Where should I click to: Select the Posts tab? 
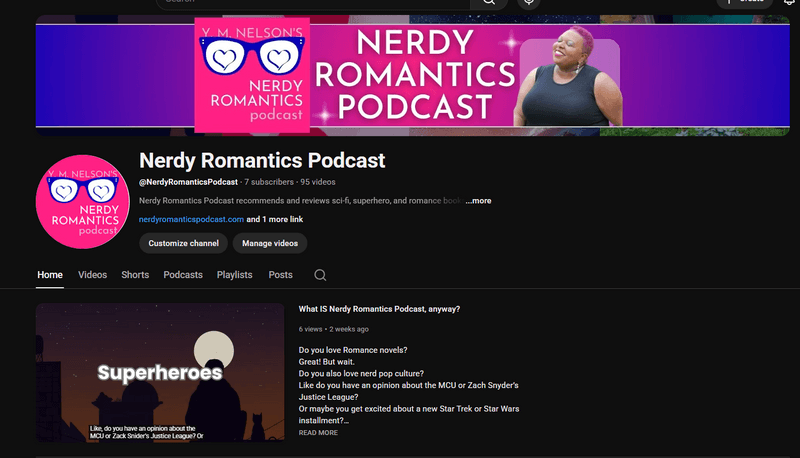coord(281,275)
